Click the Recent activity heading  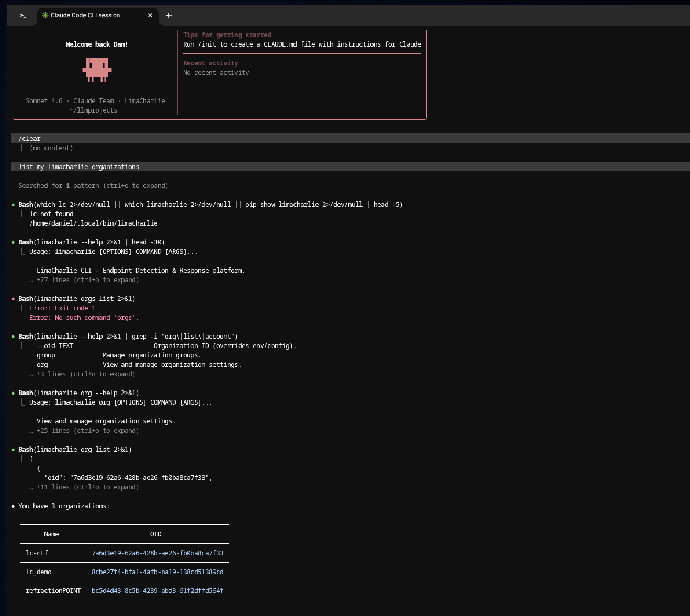[x=210, y=63]
